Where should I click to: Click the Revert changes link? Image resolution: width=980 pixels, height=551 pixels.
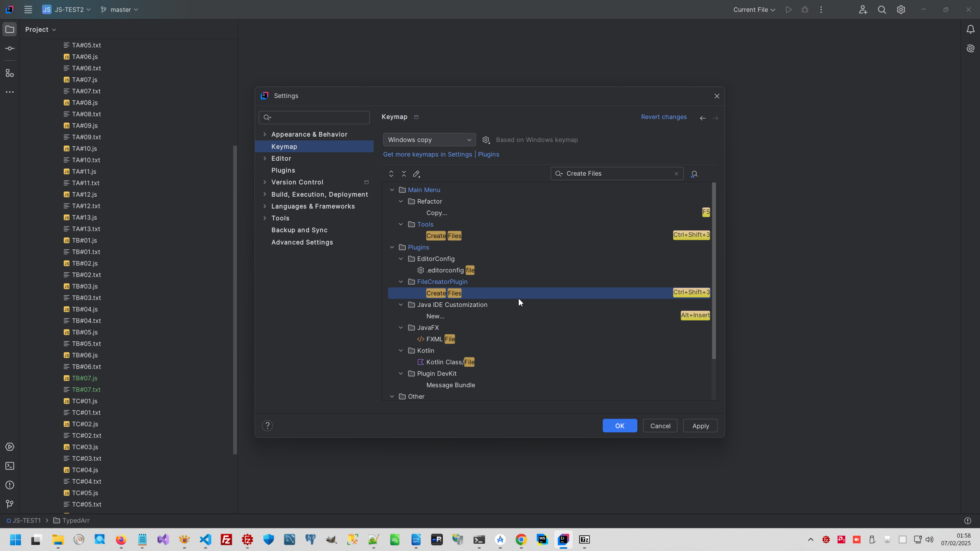pyautogui.click(x=663, y=117)
